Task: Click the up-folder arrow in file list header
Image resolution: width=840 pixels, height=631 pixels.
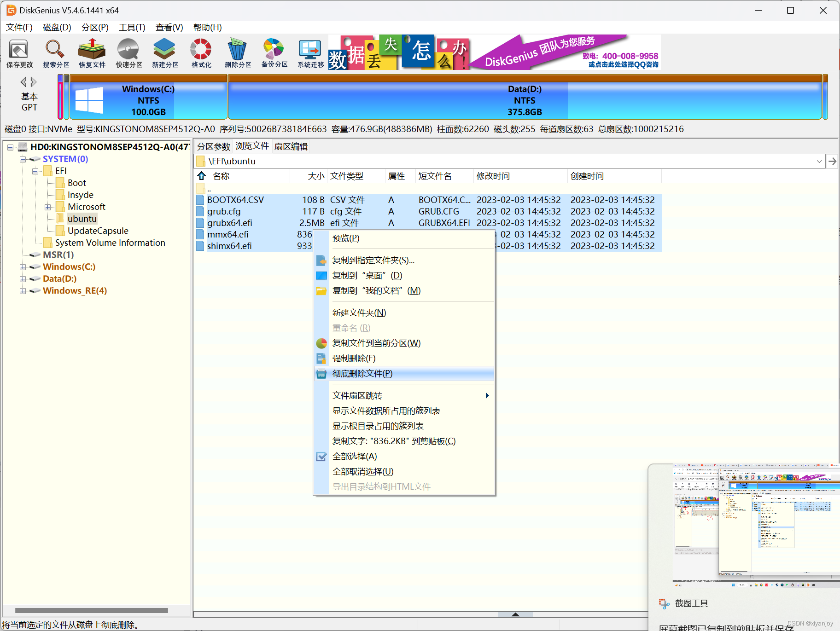Action: pos(202,176)
